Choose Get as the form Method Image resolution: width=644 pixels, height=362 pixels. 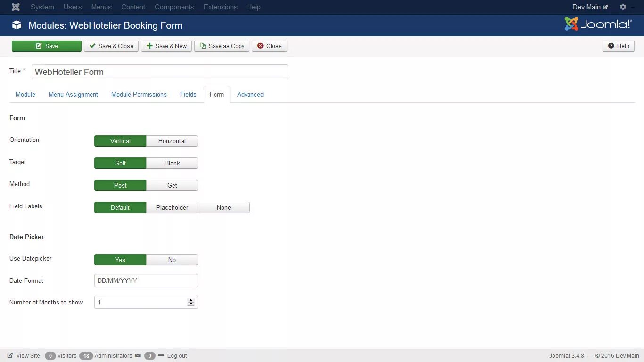[172, 185]
